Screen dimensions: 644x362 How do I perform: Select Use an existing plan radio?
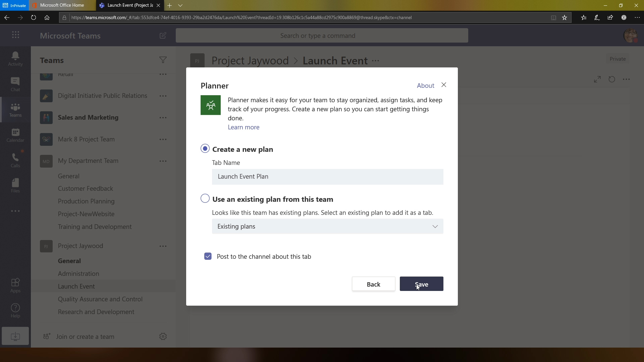tap(205, 198)
